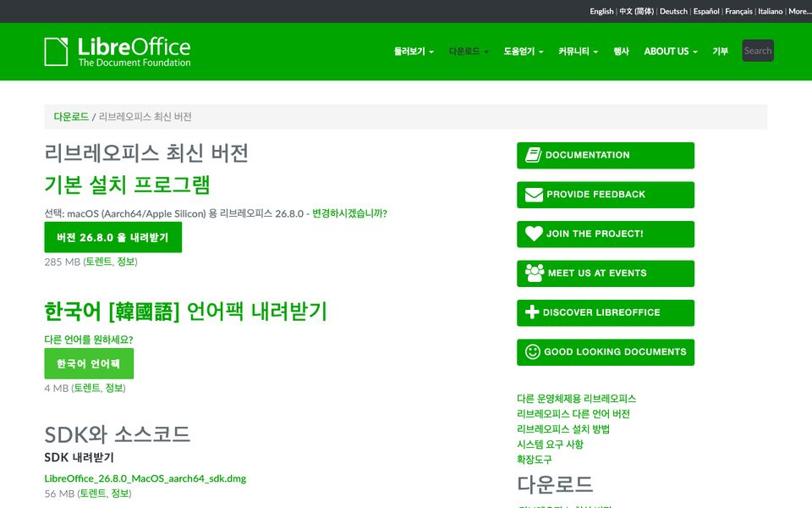Click the JOIN THE PROJECT! button label
Image resolution: width=812 pixels, height=508 pixels.
[x=595, y=234]
